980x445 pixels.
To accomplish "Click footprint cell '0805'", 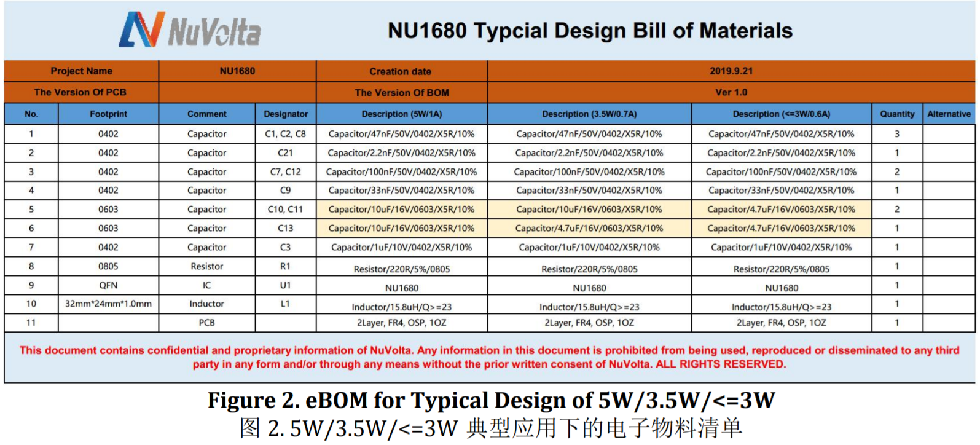I will (x=108, y=266).
